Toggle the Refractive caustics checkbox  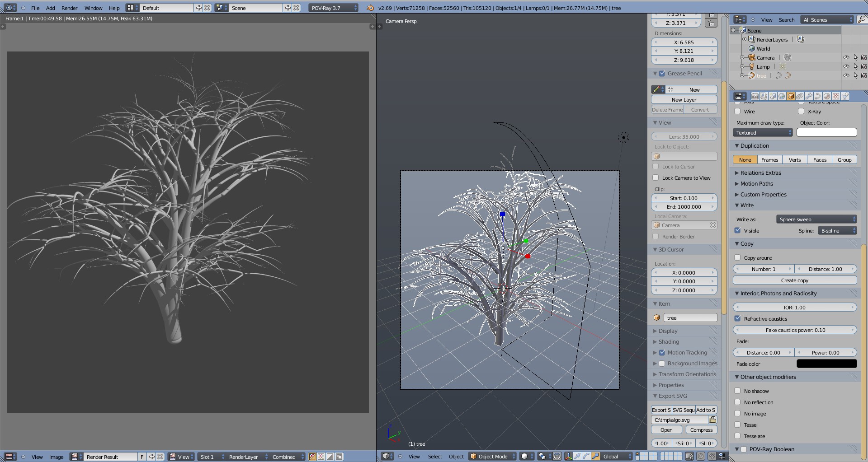[x=738, y=319]
